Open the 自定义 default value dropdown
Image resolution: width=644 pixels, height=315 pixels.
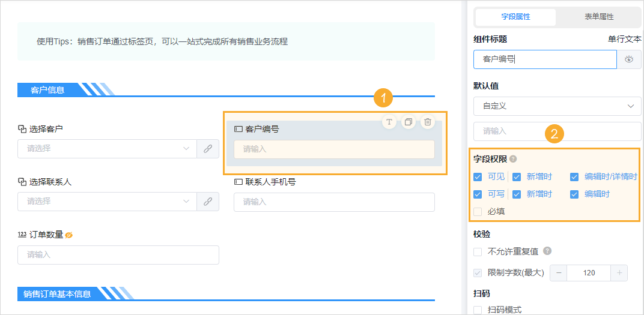(557, 106)
